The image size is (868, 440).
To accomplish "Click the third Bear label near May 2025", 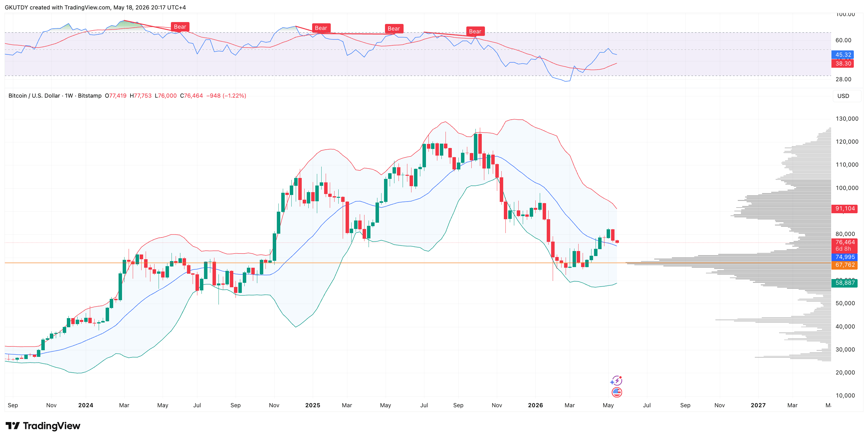I will click(x=393, y=29).
